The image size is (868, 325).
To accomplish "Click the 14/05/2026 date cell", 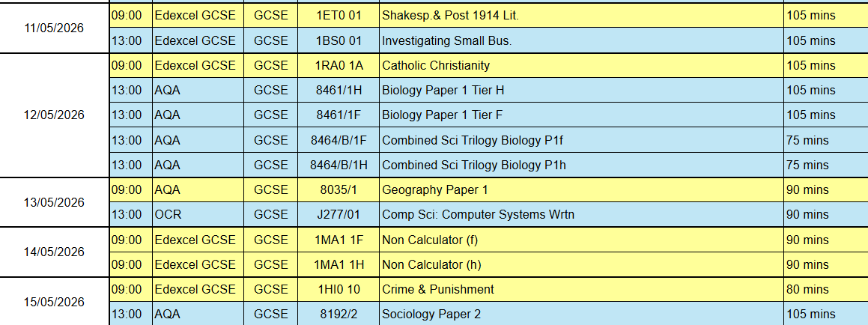I will [x=54, y=252].
